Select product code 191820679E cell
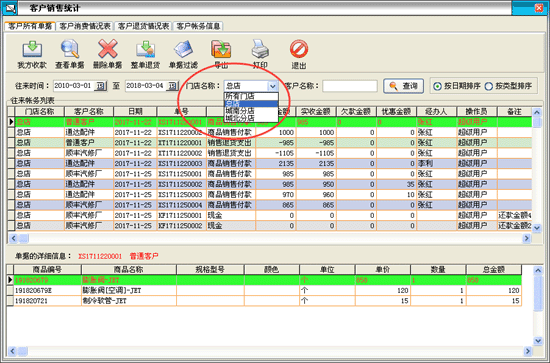The image size is (550, 363). coord(47,290)
